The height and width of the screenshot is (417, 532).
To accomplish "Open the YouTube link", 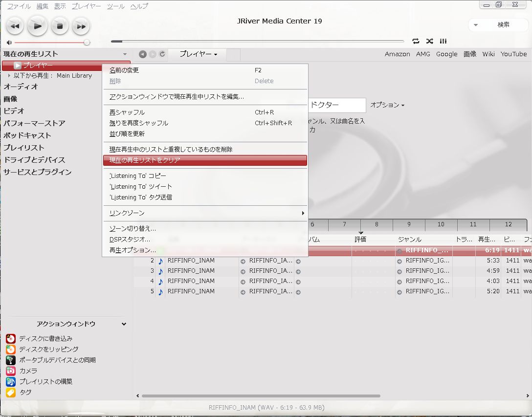I will (x=513, y=54).
